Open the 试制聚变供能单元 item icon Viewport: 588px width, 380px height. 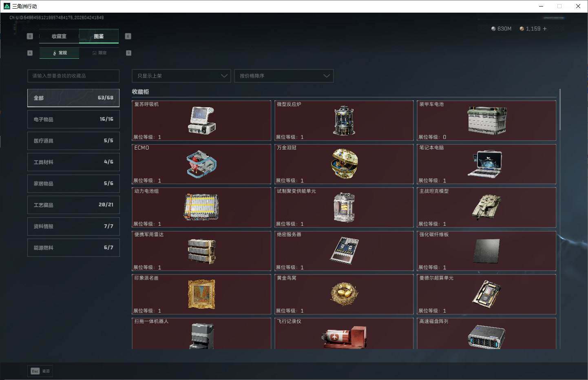click(x=344, y=208)
